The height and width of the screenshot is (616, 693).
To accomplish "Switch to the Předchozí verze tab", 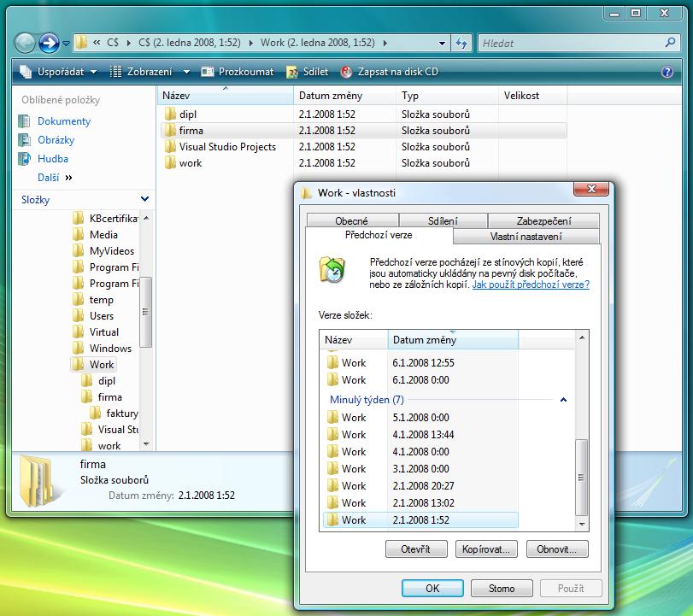I will coord(379,235).
